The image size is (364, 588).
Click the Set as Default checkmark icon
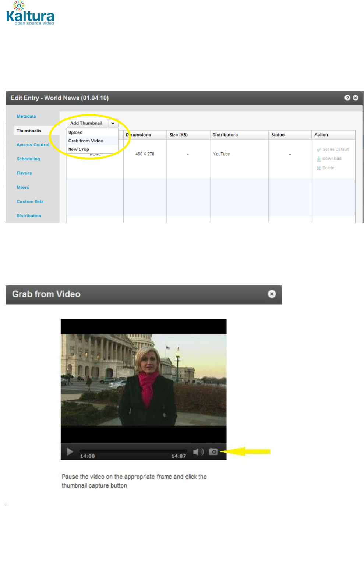[x=319, y=150]
